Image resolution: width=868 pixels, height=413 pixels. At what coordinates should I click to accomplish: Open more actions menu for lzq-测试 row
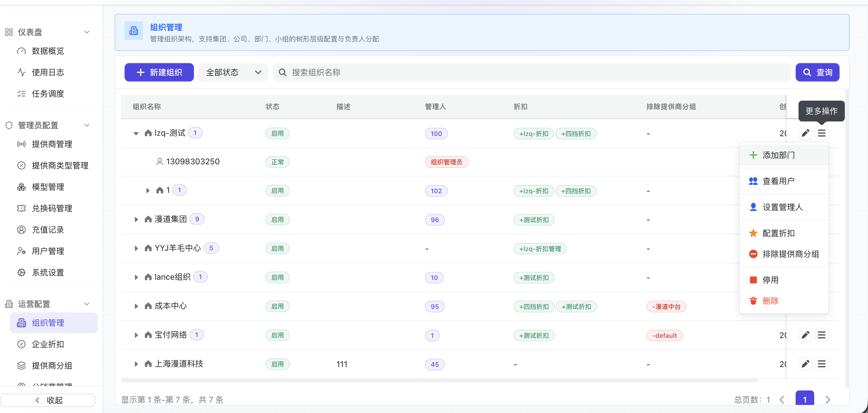tap(821, 133)
